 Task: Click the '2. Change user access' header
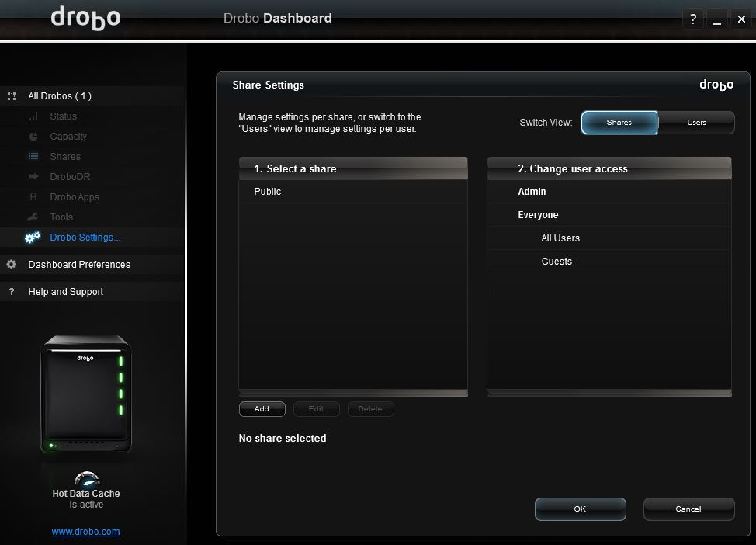(609, 168)
